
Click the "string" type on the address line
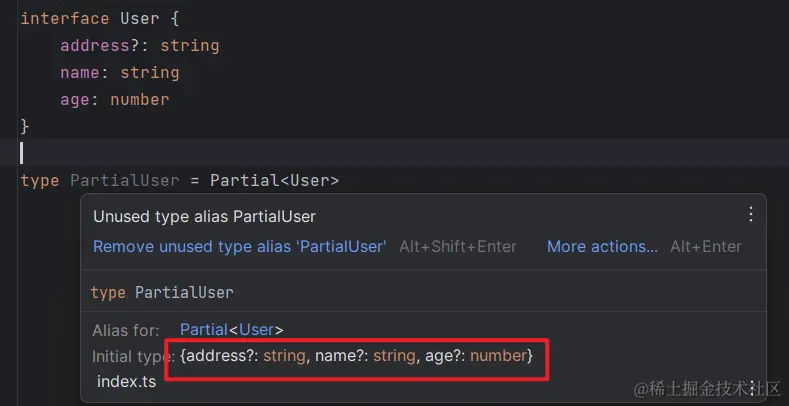coord(189,46)
